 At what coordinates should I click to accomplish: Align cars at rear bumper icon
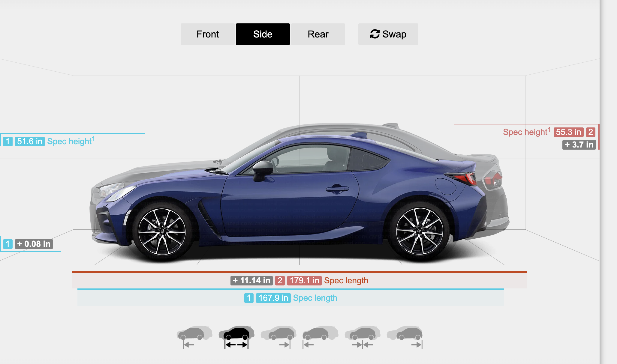pyautogui.click(x=404, y=337)
